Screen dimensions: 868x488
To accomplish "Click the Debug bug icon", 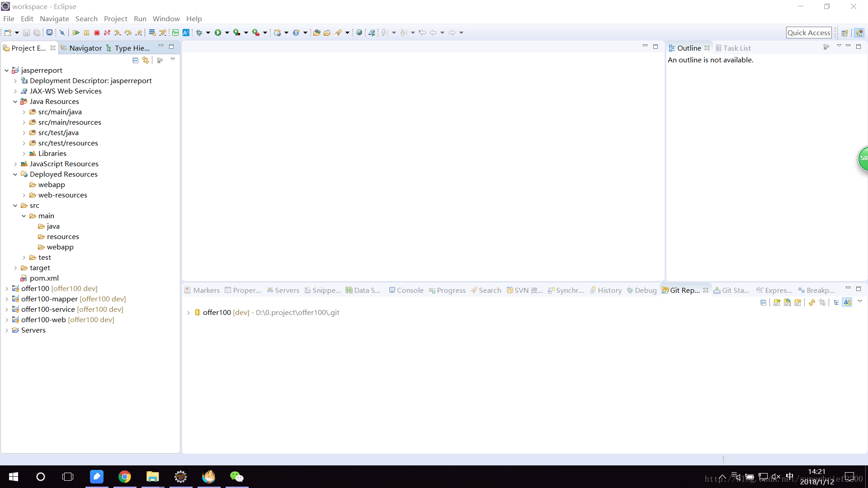I will point(199,33).
